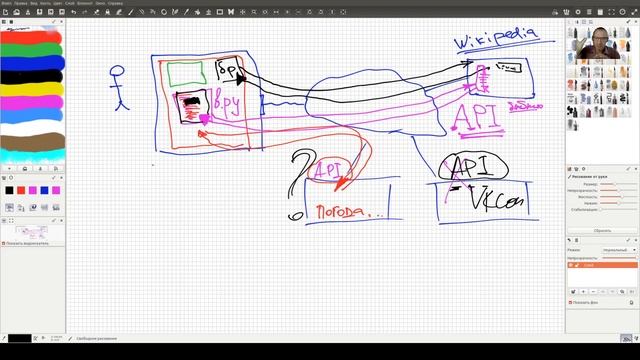Click the color picker icon in status bar
The height and width of the screenshot is (360, 640).
(36, 338)
